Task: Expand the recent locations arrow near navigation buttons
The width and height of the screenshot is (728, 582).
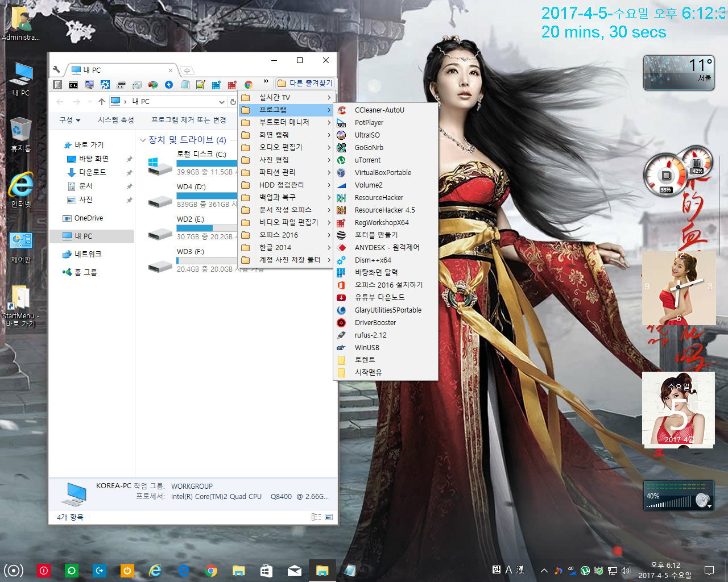Action: coord(90,102)
